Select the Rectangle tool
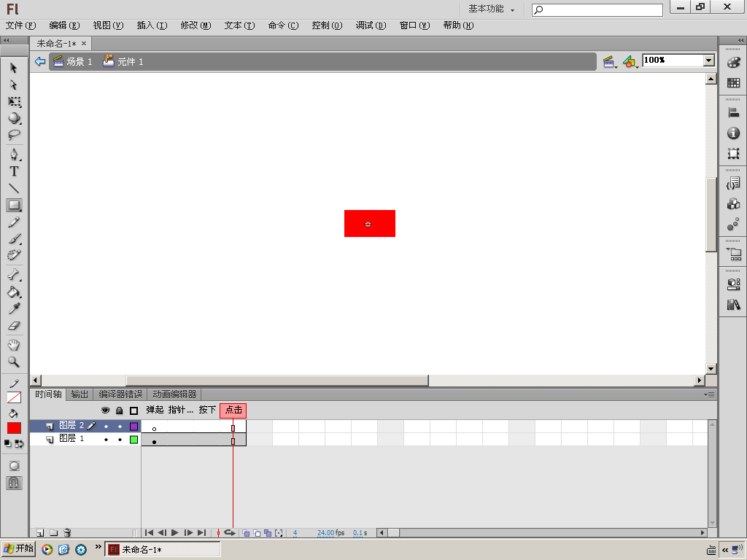Viewport: 747px width, 560px height. (x=15, y=205)
